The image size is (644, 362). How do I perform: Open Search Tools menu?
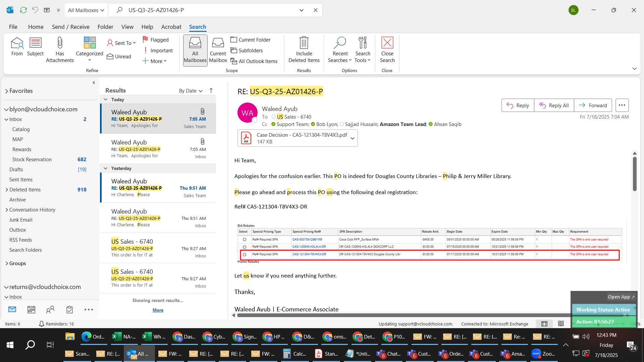click(x=363, y=50)
